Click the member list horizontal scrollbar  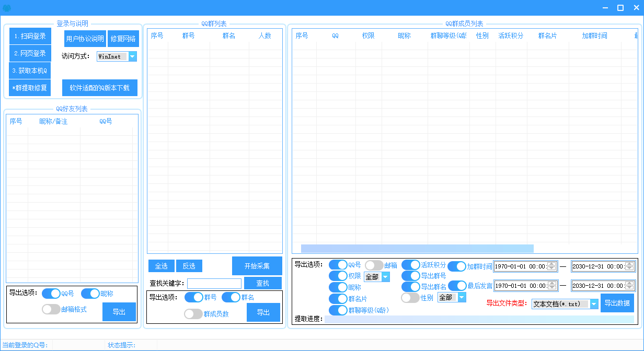pyautogui.click(x=417, y=249)
